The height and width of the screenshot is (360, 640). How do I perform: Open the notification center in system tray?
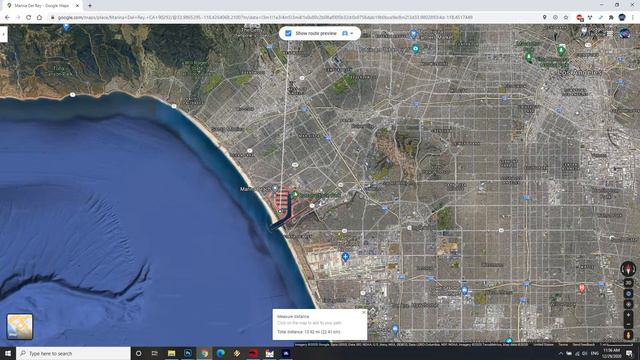[x=629, y=353]
